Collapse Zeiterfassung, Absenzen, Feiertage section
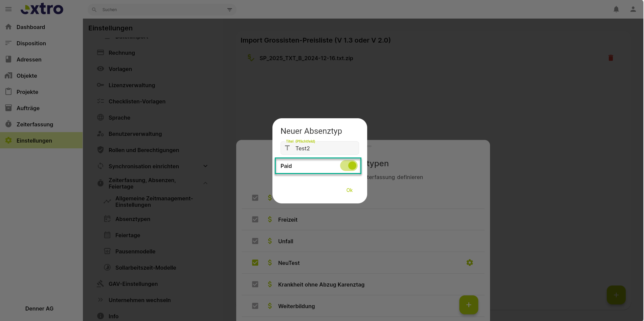Image resolution: width=644 pixels, height=321 pixels. click(205, 183)
